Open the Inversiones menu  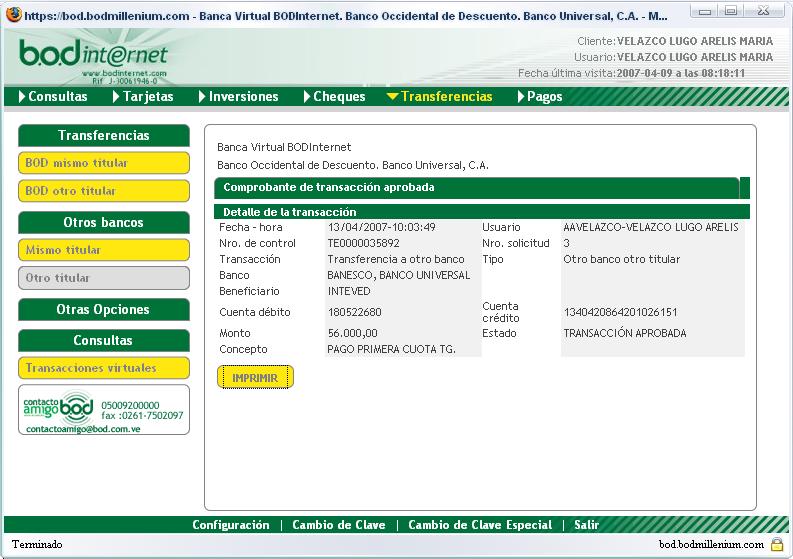pos(243,96)
